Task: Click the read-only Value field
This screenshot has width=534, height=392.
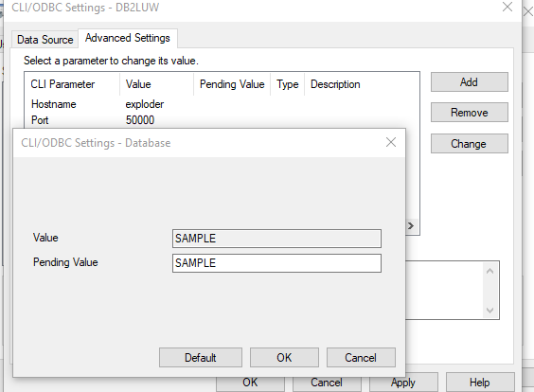Action: point(276,239)
